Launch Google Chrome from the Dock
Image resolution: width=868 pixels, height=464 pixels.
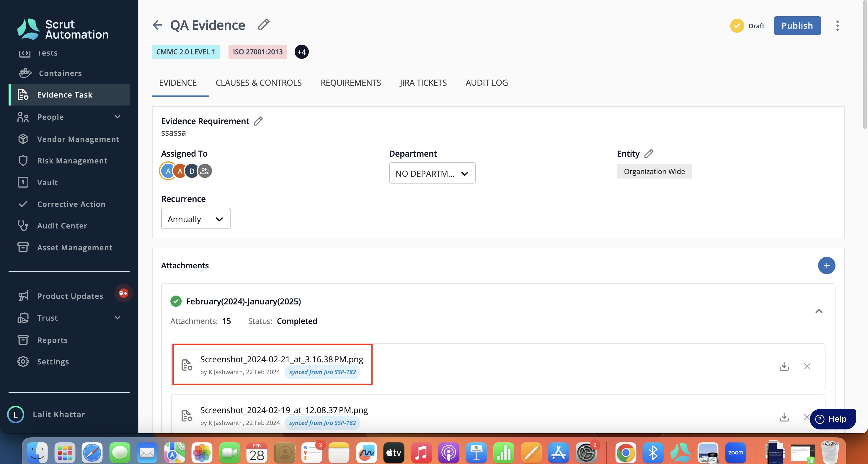coord(625,452)
